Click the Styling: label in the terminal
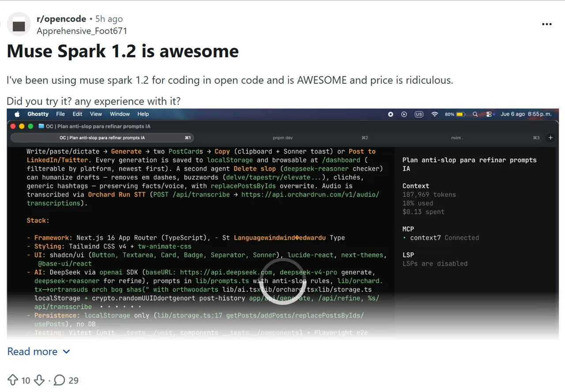Screen dimensions: 565x392 (x=49, y=246)
